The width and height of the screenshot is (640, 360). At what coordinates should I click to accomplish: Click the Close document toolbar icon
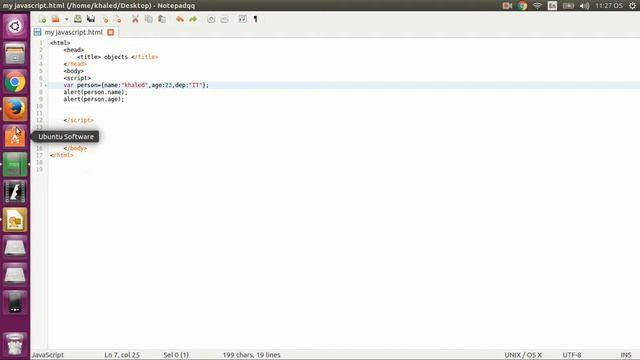105,19
